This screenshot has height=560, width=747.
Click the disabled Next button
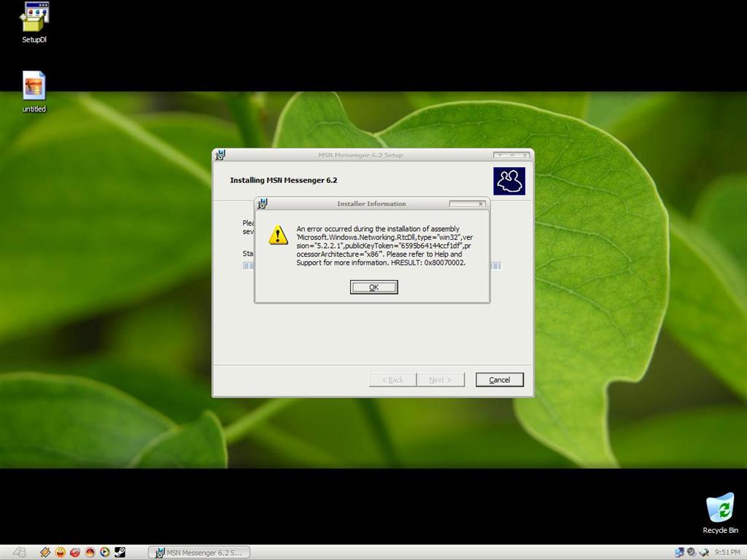440,379
